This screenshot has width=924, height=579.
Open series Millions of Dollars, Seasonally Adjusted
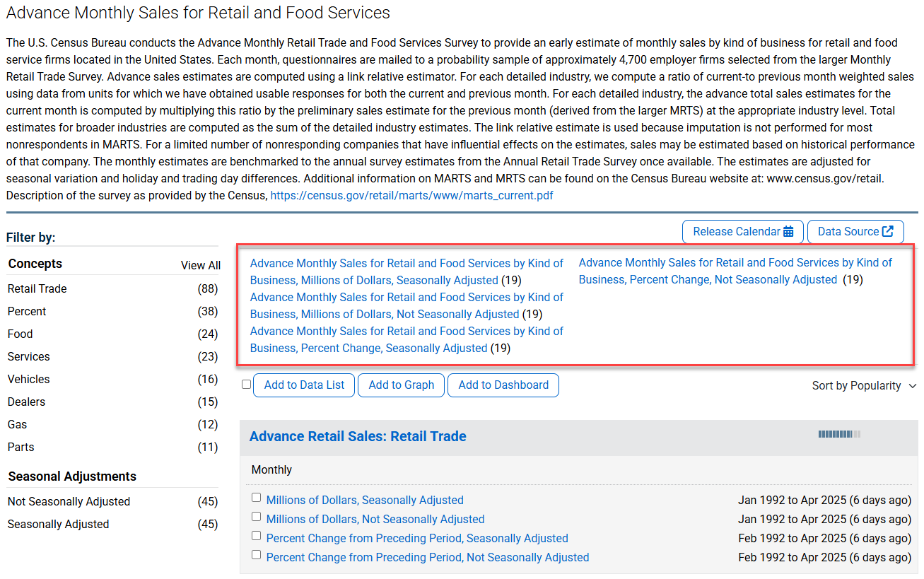pyautogui.click(x=365, y=500)
